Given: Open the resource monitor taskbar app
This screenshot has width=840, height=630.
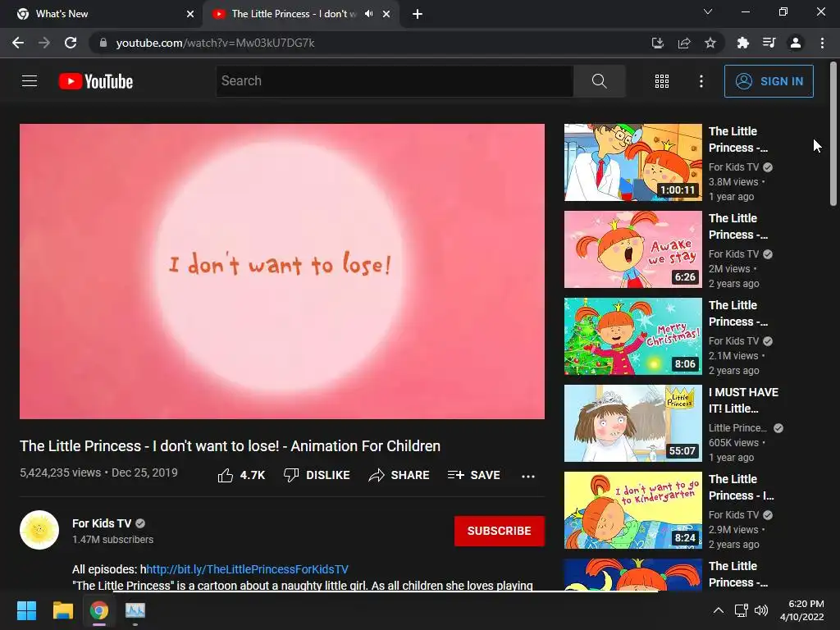Looking at the screenshot, I should pos(135,610).
